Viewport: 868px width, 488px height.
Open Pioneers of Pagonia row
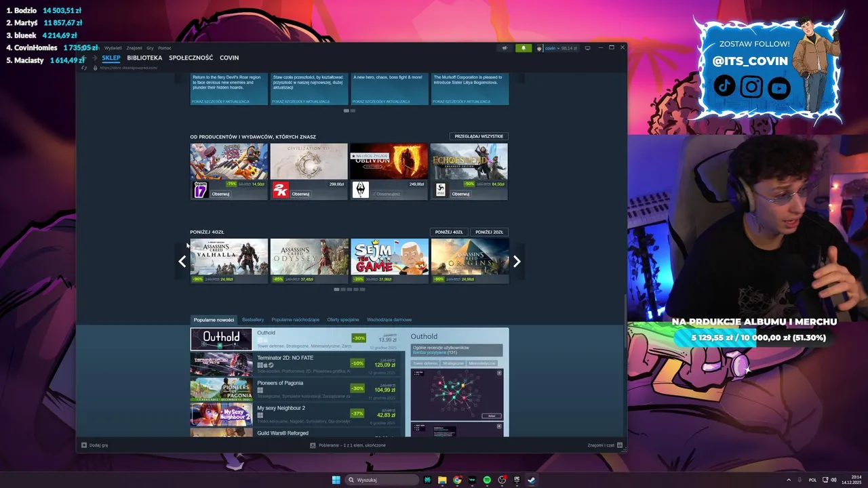[x=297, y=389]
